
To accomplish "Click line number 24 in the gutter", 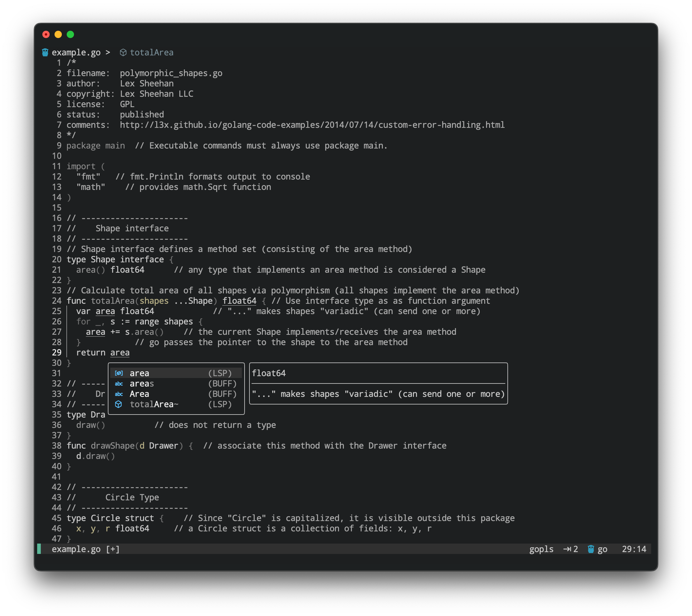I will tap(57, 301).
